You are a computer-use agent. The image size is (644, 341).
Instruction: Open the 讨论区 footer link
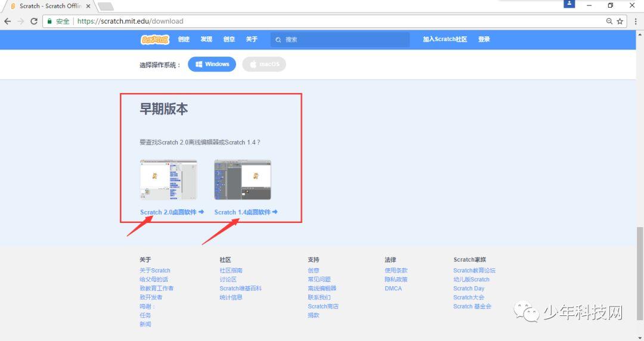pos(228,280)
